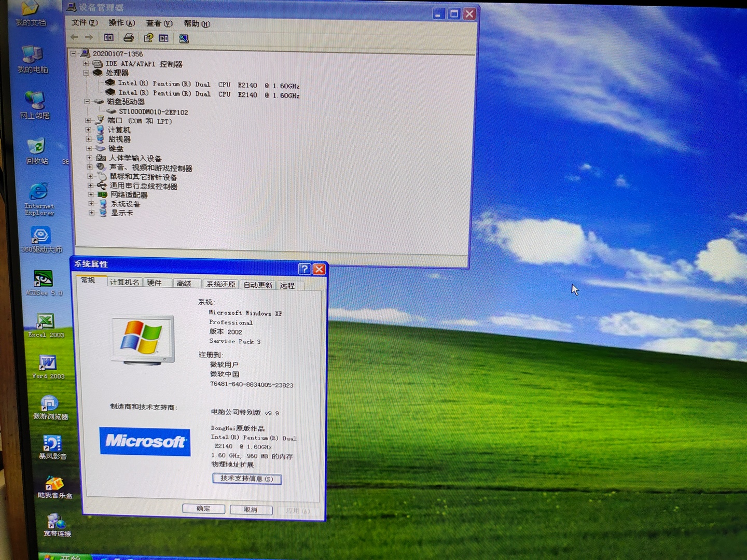Select 酷我音乐盒 desktop shortcut

(x=54, y=487)
